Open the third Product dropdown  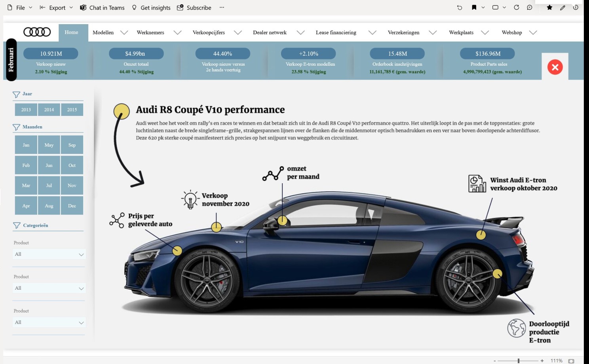point(49,322)
